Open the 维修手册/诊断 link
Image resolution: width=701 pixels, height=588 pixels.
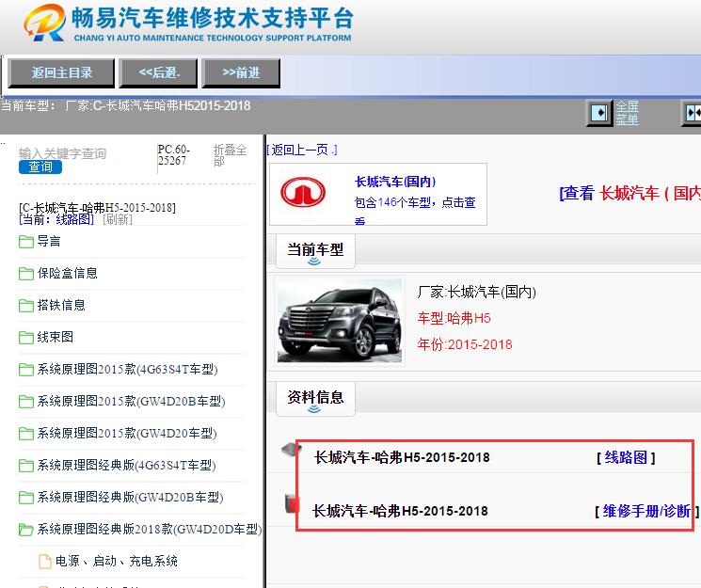(646, 511)
